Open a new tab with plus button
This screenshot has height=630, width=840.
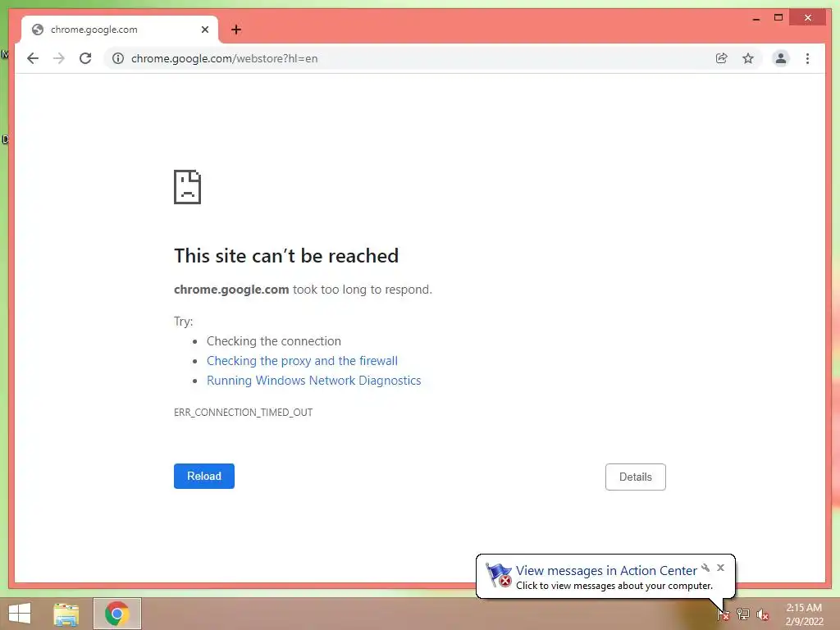click(235, 30)
